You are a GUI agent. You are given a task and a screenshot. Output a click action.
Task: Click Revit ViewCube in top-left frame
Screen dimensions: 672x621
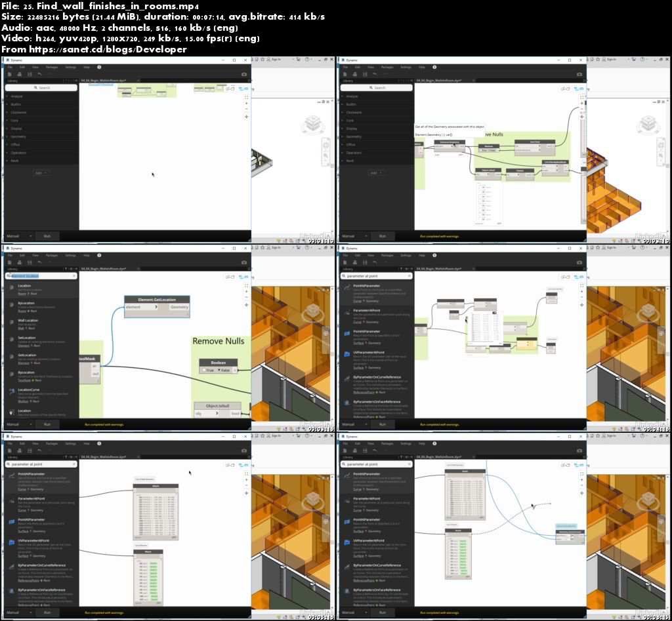tap(313, 124)
